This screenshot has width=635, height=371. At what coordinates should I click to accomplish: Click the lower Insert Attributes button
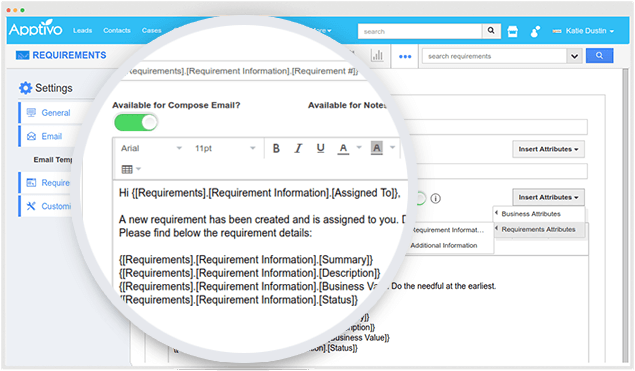548,197
